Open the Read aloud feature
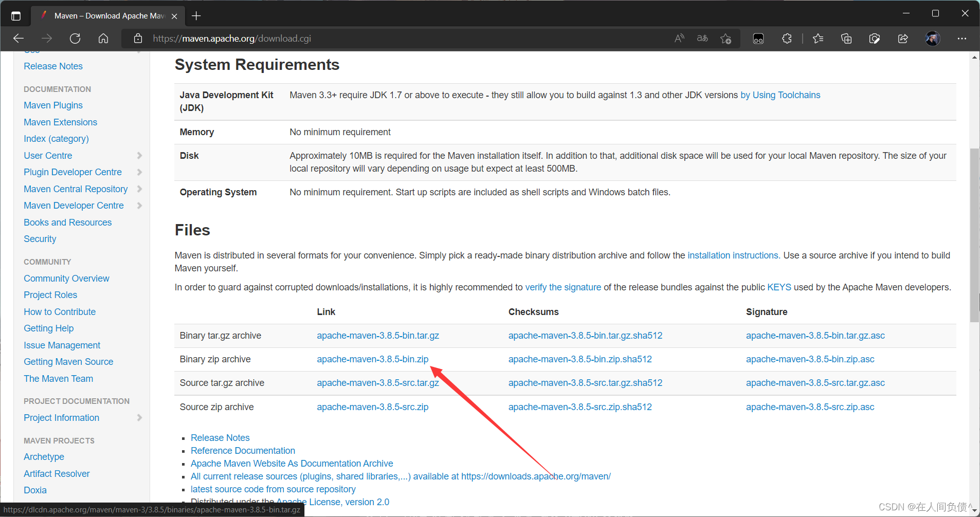 (x=679, y=39)
